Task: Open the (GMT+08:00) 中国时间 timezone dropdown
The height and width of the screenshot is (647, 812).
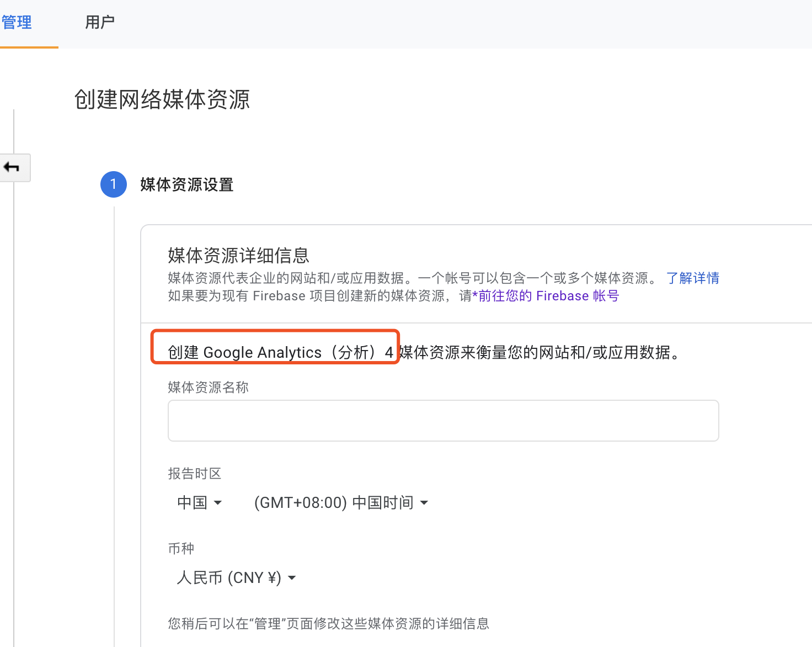Action: 341,502
